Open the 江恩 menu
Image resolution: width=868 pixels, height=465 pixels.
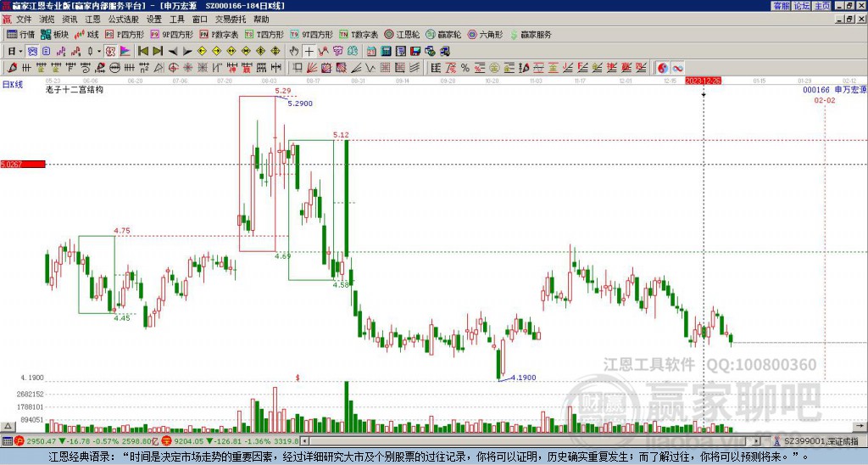[x=92, y=20]
